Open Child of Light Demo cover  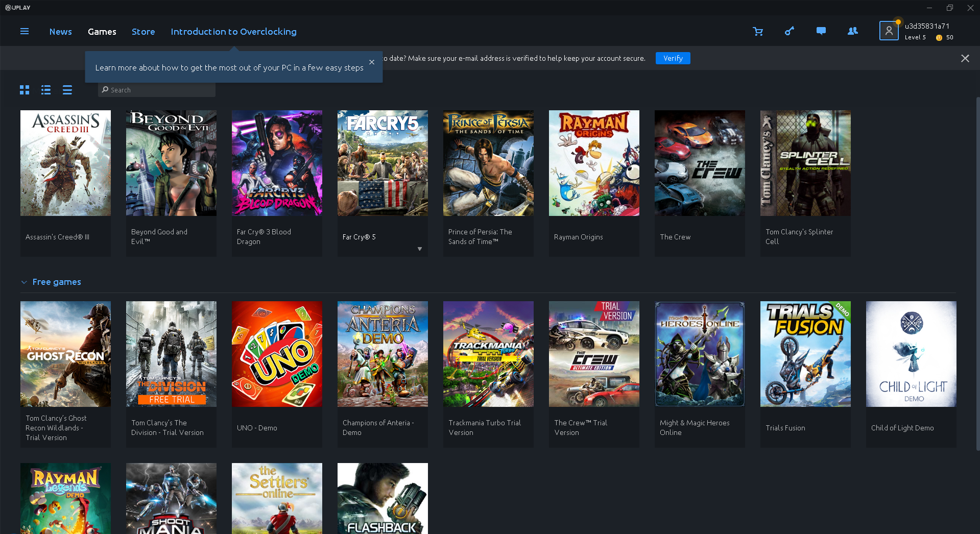pyautogui.click(x=911, y=354)
